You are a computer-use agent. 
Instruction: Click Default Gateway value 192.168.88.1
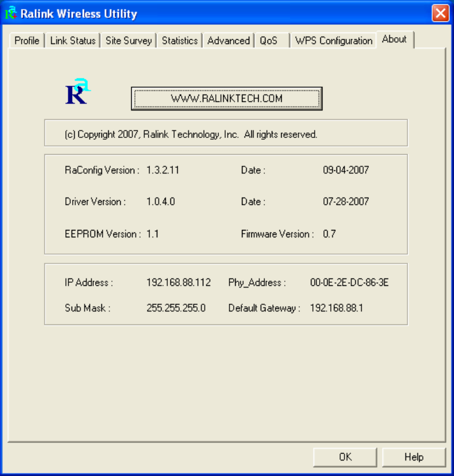point(336,308)
